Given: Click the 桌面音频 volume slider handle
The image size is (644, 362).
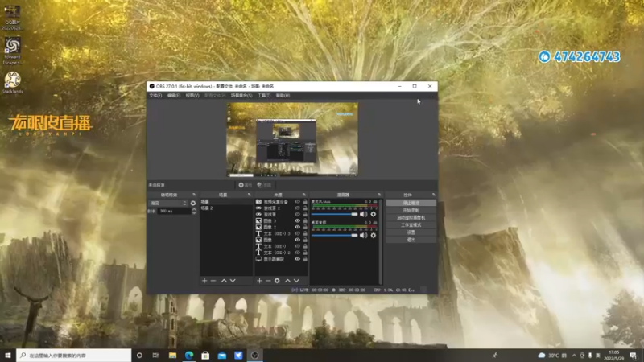Looking at the screenshot, I should coord(354,235).
